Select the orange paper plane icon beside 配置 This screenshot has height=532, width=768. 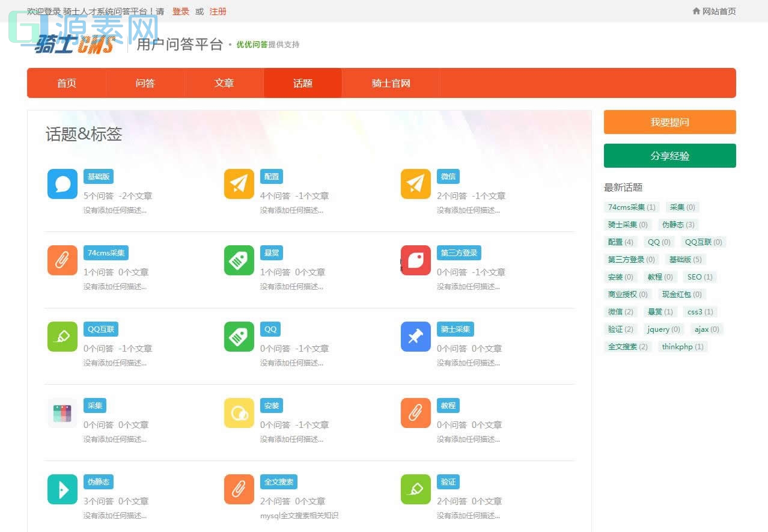pos(239,184)
